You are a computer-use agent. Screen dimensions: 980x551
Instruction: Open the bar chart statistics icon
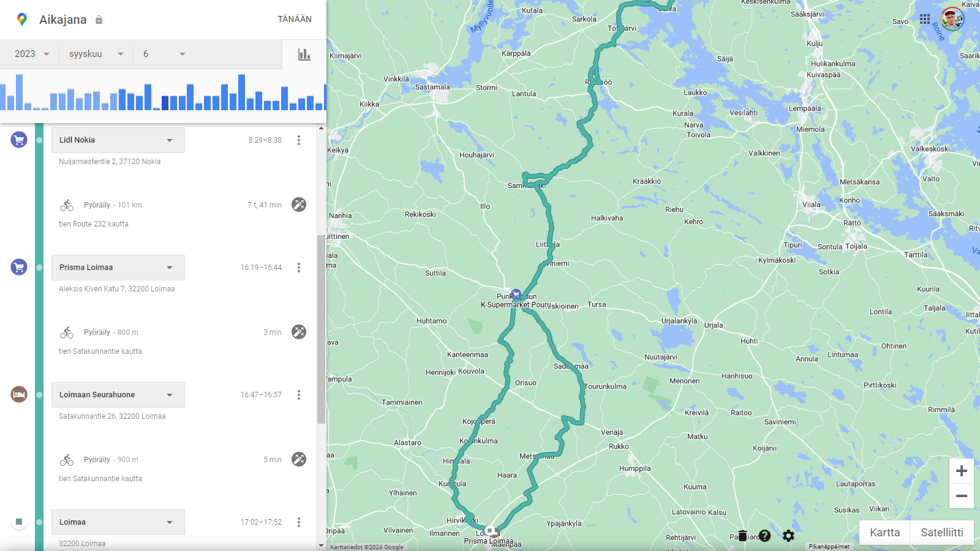[304, 54]
